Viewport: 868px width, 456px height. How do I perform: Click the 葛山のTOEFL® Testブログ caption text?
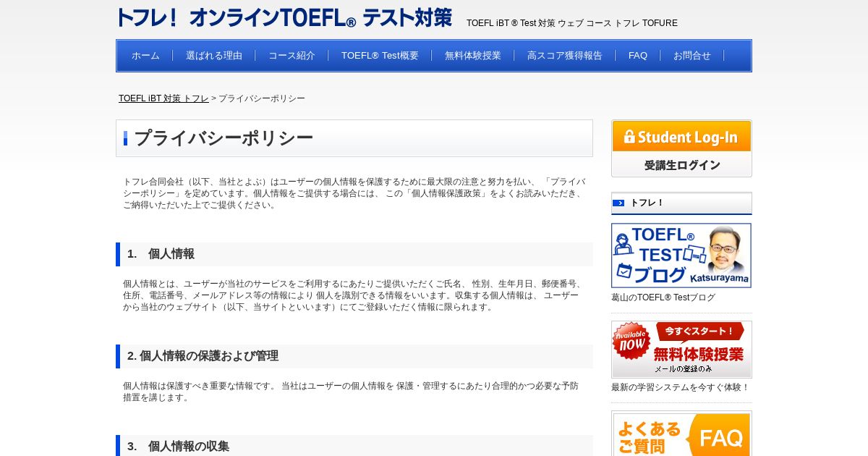[663, 297]
